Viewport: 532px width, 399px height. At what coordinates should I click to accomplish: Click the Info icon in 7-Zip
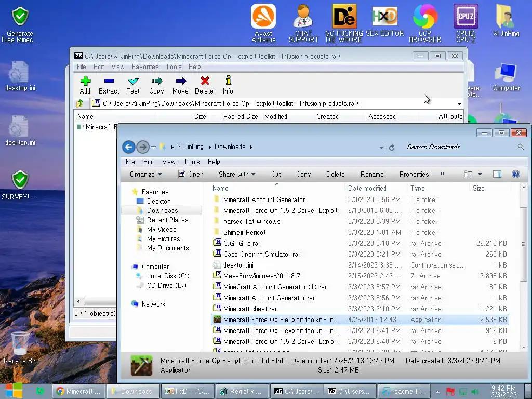tap(228, 81)
